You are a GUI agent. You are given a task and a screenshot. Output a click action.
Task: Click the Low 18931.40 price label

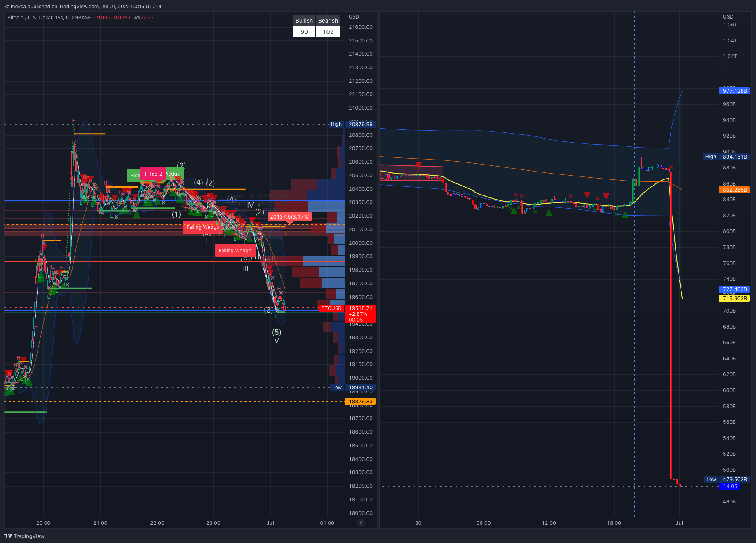[x=353, y=388]
